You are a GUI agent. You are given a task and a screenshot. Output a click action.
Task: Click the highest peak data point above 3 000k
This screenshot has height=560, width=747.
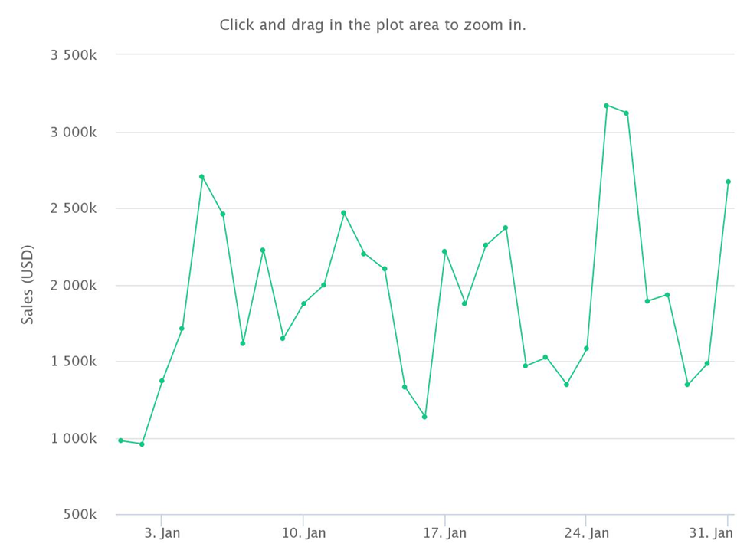[x=607, y=106]
